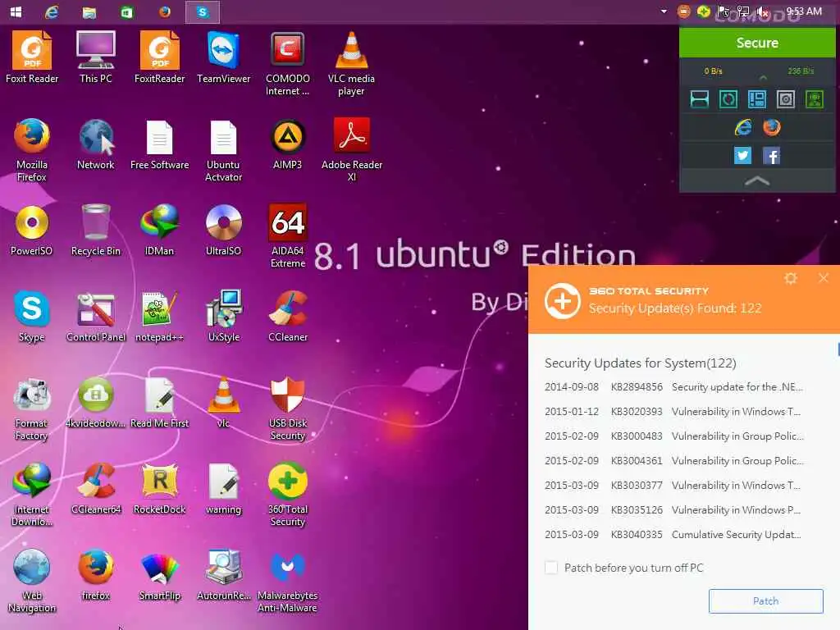840x630 pixels.
Task: Open Control Panel shortcut
Action: pos(95,316)
